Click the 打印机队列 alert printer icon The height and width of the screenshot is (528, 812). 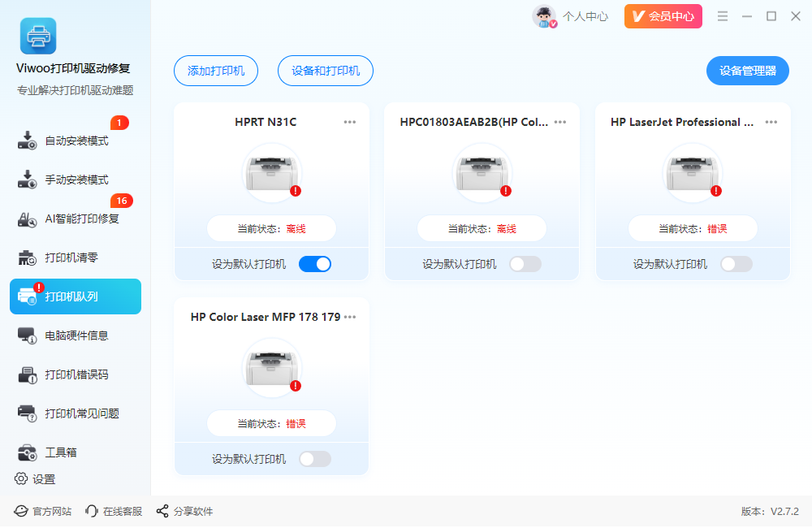tap(28, 296)
